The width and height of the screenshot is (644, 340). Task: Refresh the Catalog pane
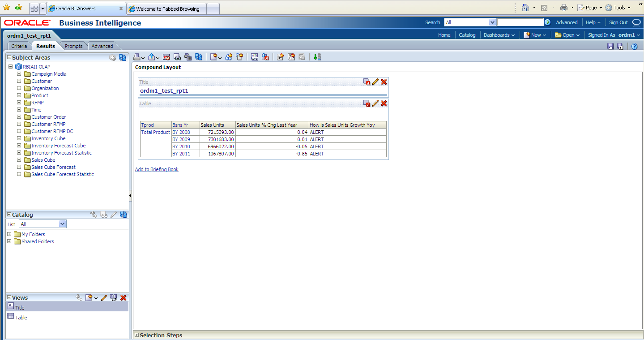click(124, 215)
